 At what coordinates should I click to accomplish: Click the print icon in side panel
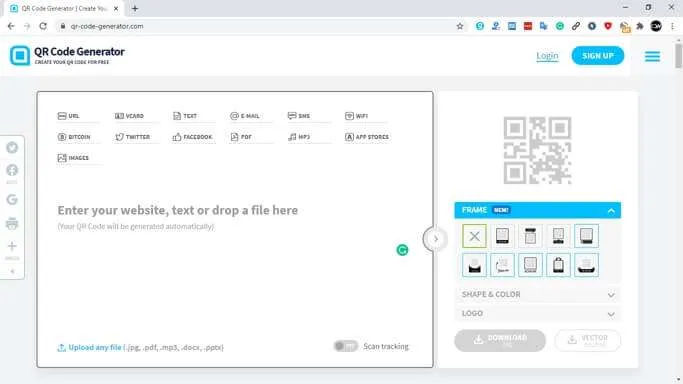click(x=12, y=223)
